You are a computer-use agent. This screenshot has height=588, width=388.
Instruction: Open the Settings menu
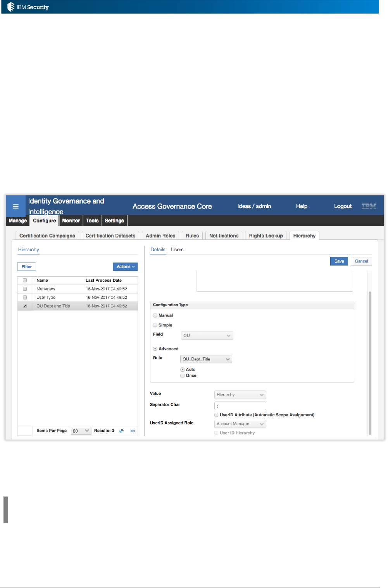(114, 221)
